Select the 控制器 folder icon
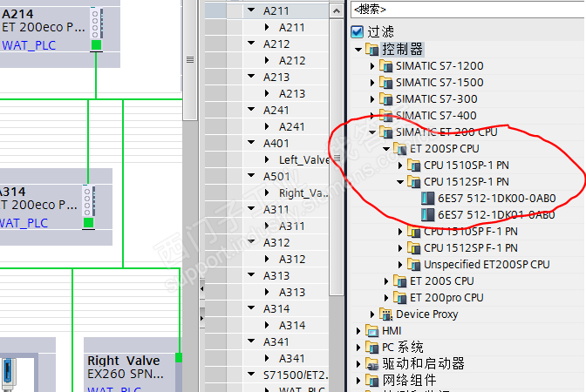The image size is (586, 392). point(371,50)
